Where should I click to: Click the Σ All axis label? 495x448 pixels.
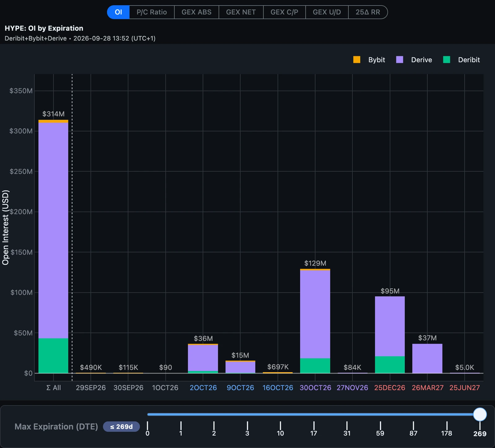(x=54, y=388)
